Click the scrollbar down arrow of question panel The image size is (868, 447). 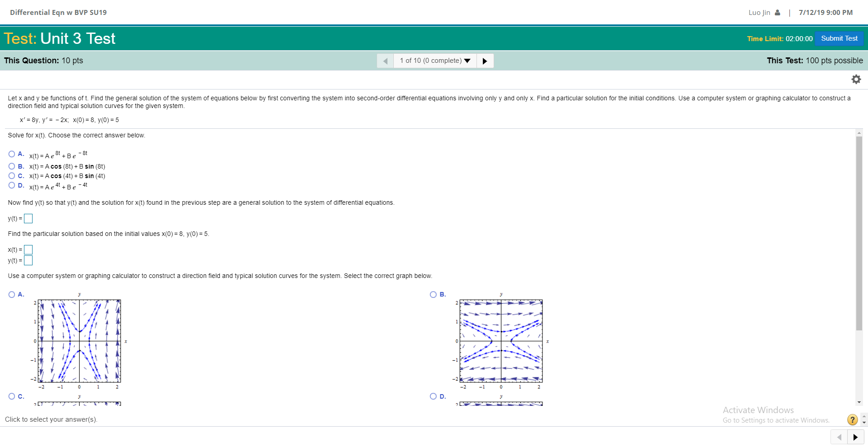click(x=859, y=402)
